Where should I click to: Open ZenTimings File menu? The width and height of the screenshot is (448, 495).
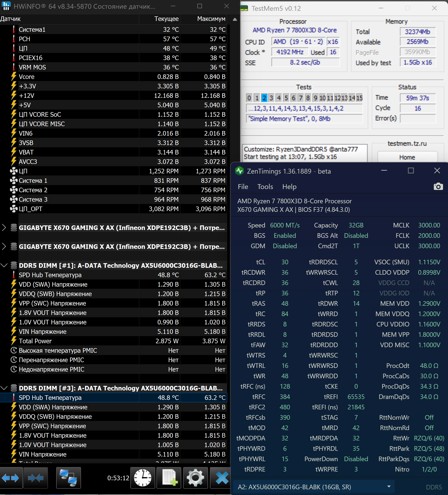click(243, 187)
